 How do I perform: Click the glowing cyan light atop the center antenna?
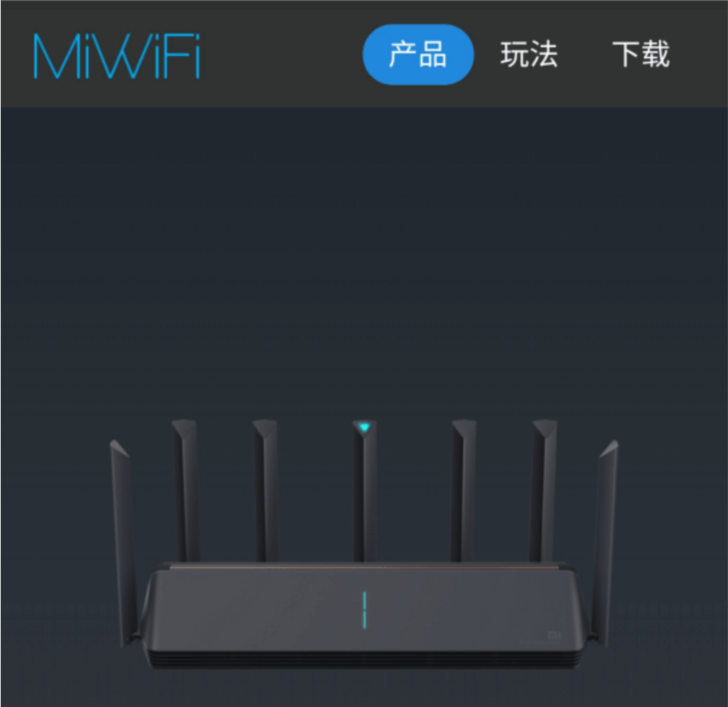pos(364,427)
